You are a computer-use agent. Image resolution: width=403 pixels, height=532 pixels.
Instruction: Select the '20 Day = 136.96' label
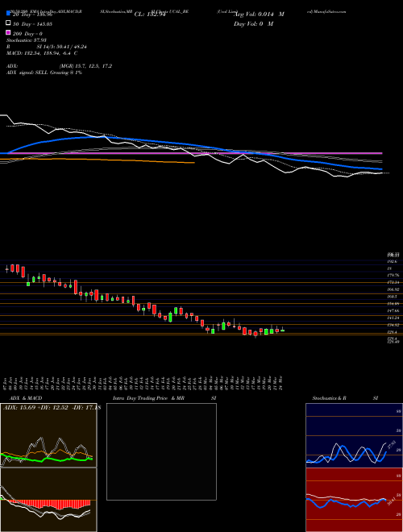pos(32,15)
